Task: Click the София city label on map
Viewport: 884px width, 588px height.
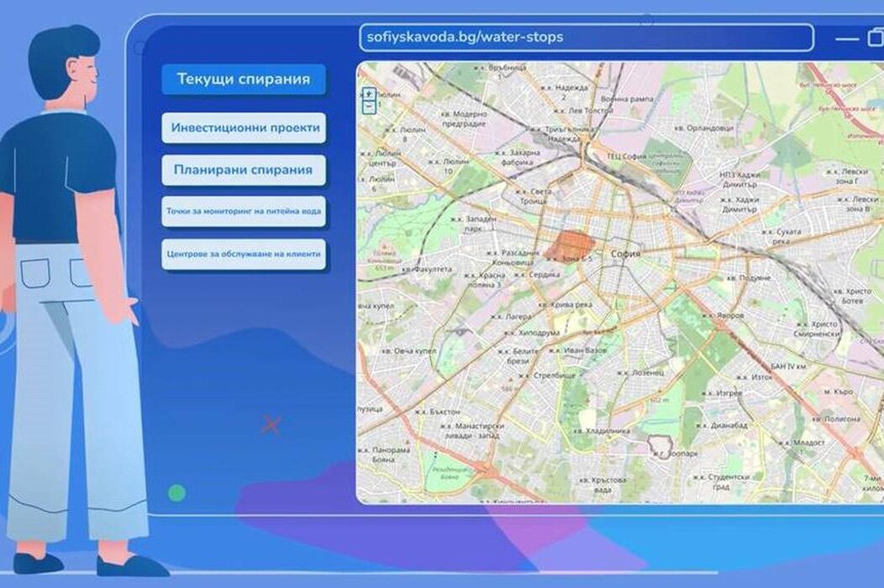Action: pyautogui.click(x=626, y=253)
